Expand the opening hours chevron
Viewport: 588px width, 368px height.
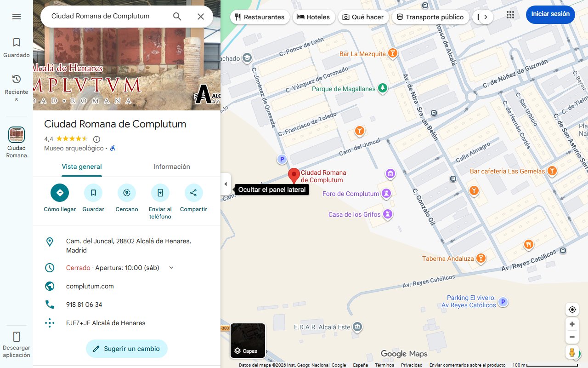click(x=171, y=268)
